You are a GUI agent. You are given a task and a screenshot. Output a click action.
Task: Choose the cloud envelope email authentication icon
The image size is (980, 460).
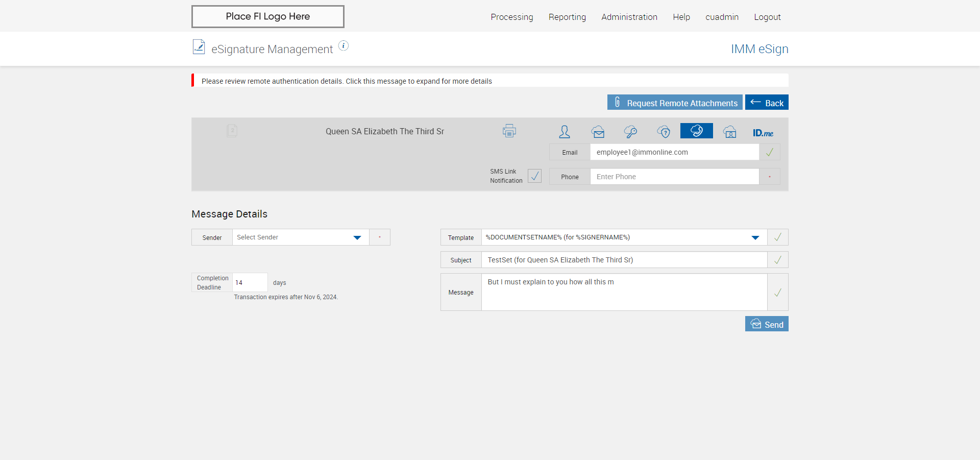click(x=598, y=132)
